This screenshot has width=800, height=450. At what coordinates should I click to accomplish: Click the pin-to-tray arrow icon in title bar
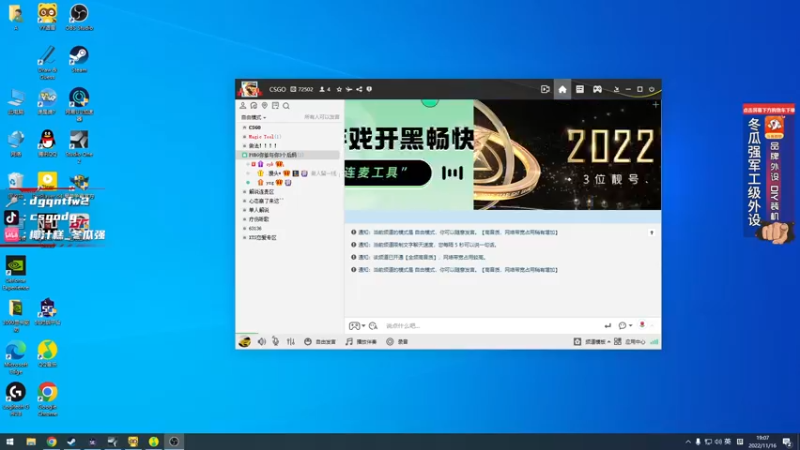[x=616, y=89]
